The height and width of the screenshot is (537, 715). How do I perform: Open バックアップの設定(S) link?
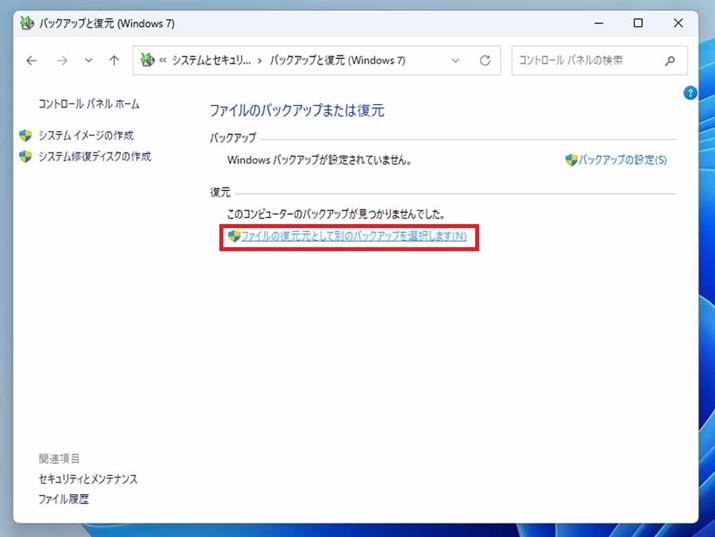coord(622,160)
